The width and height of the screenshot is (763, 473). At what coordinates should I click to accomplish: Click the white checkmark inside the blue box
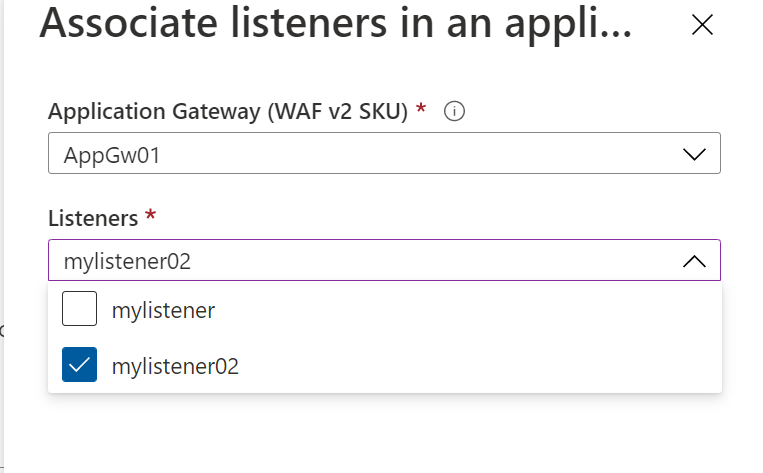79,366
